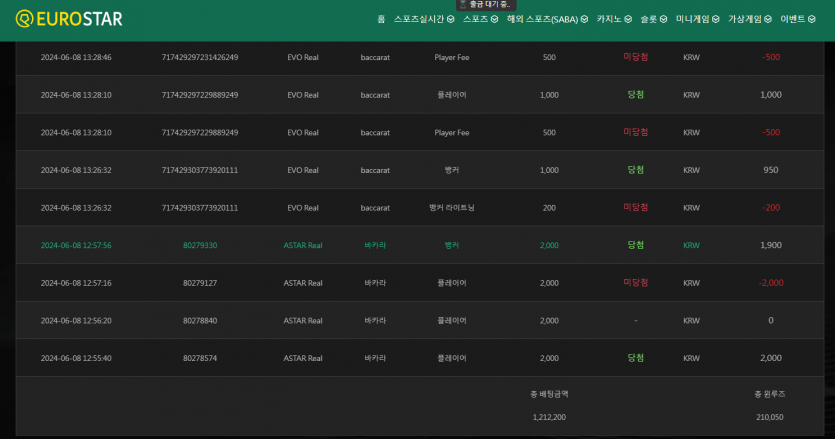835x439 pixels.
Task: Open the 가상게임 menu
Action: tap(745, 19)
